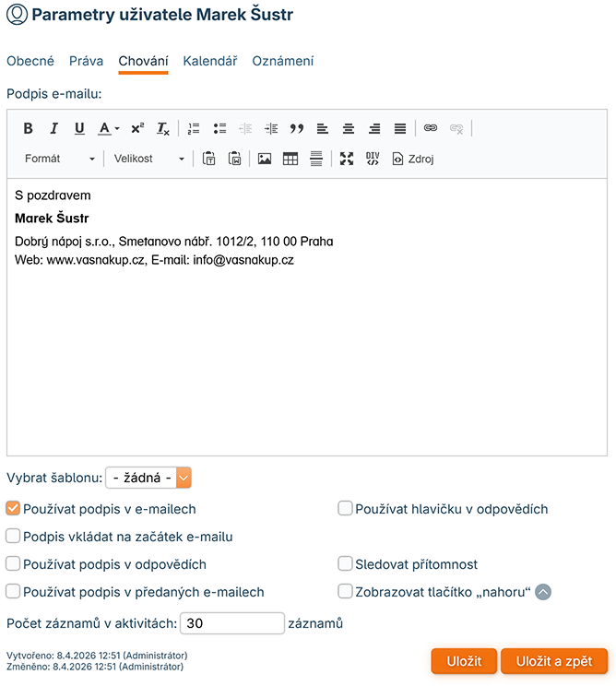Insert a block quote
616x686 pixels.
click(x=297, y=129)
